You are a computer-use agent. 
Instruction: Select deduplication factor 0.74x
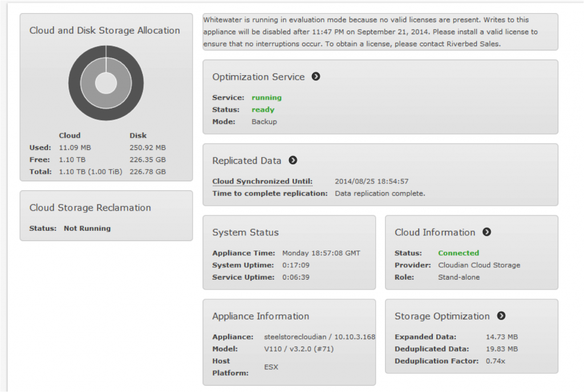click(496, 361)
